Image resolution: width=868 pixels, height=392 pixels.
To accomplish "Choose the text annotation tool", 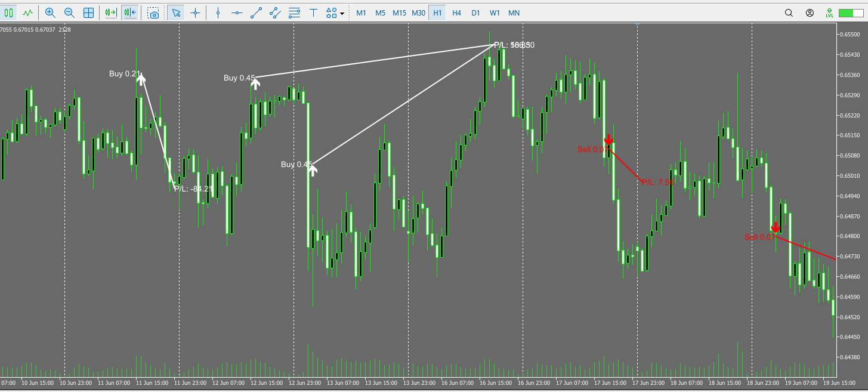I will 313,12.
